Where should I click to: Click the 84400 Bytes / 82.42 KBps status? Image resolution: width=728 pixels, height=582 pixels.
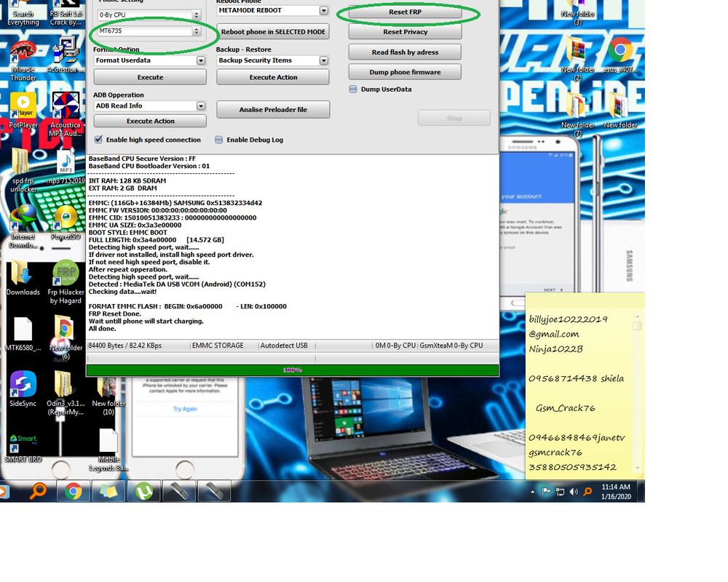[125, 346]
